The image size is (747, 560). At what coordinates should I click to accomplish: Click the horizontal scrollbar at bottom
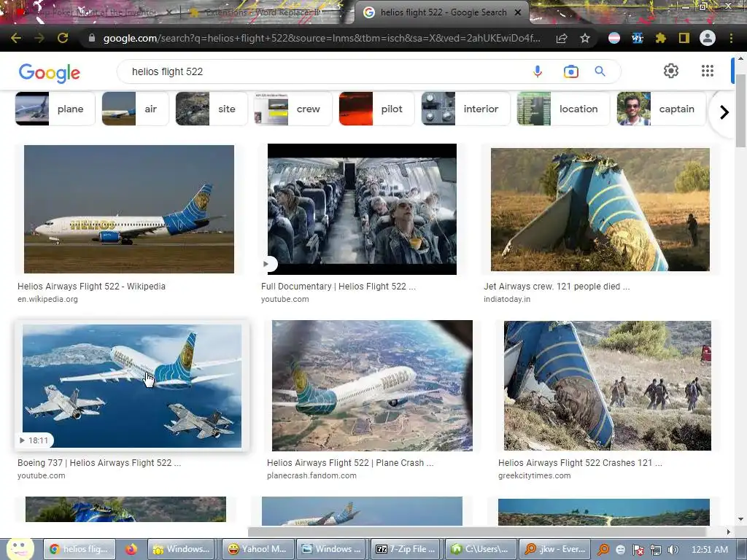click(476, 532)
